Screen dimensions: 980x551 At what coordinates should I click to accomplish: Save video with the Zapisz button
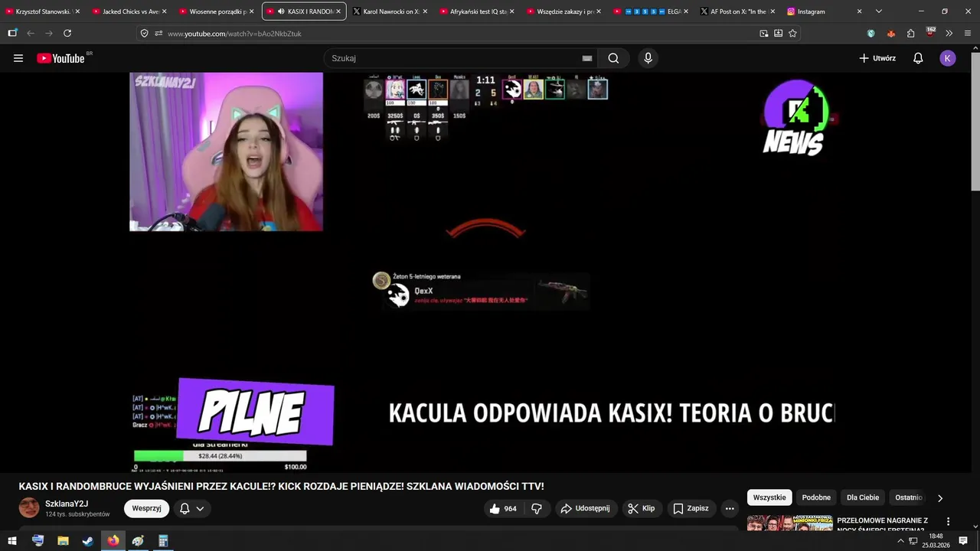click(x=691, y=508)
